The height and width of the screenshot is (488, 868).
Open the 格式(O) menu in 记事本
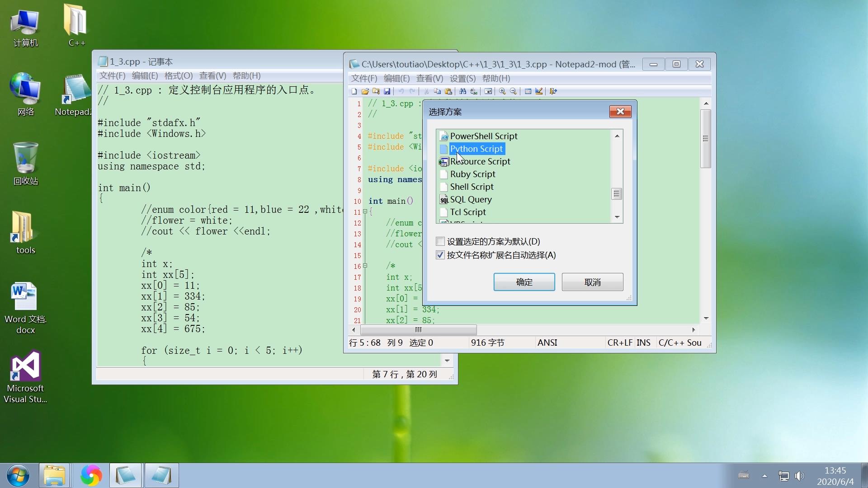[x=179, y=75]
